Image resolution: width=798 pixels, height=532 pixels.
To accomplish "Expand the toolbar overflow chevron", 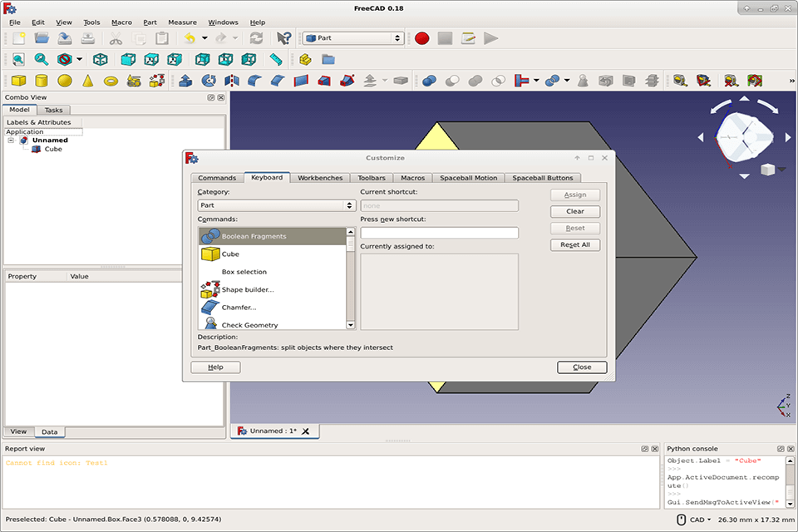I will point(791,81).
